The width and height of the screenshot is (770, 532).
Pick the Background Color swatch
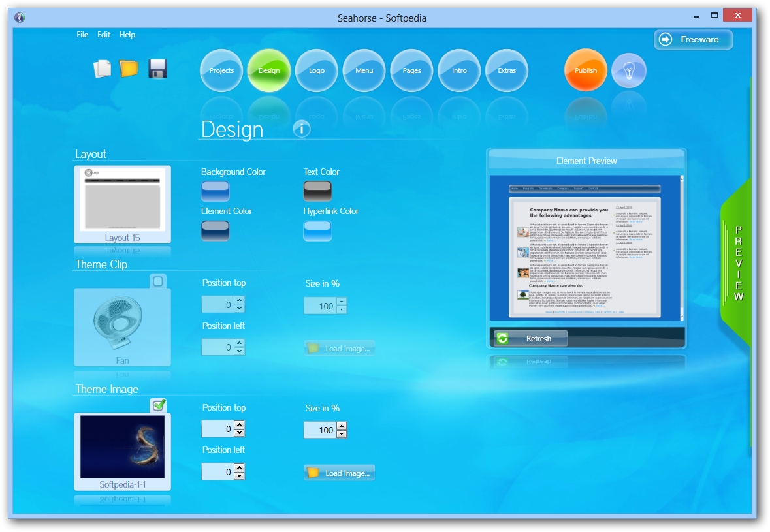pos(215,191)
